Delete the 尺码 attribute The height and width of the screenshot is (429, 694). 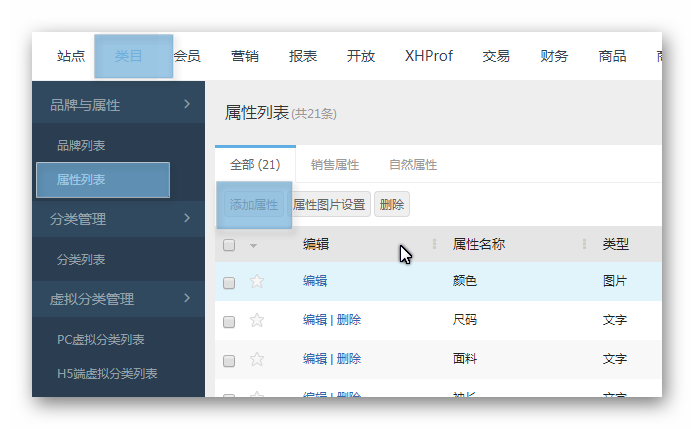tap(349, 320)
